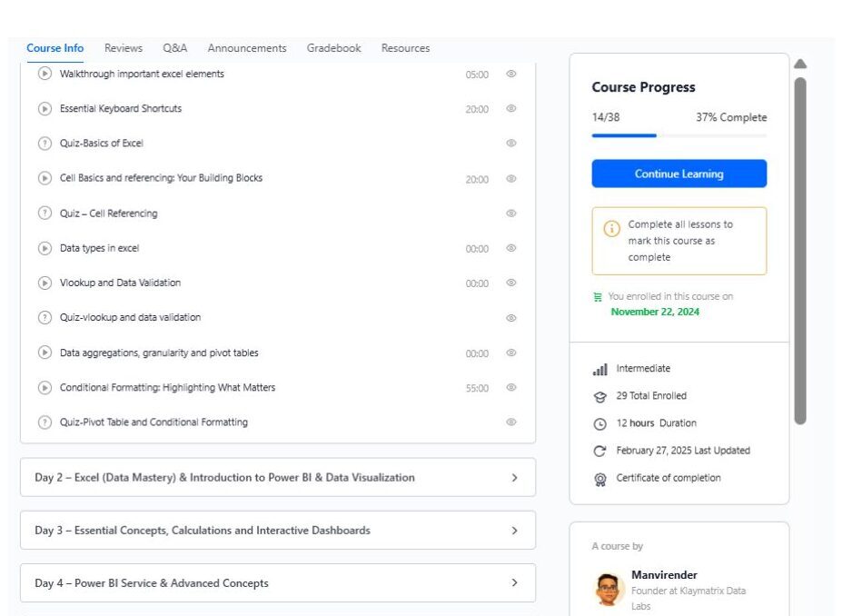Screen dimensions: 852x616
Task: Click the refresh icon beside Last Updated
Action: point(599,452)
